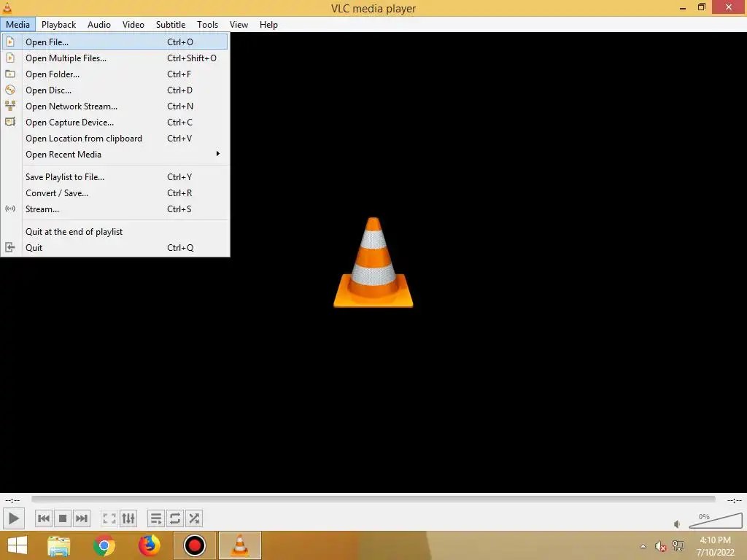Click the Play button
This screenshot has width=747, height=560.
tap(13, 518)
